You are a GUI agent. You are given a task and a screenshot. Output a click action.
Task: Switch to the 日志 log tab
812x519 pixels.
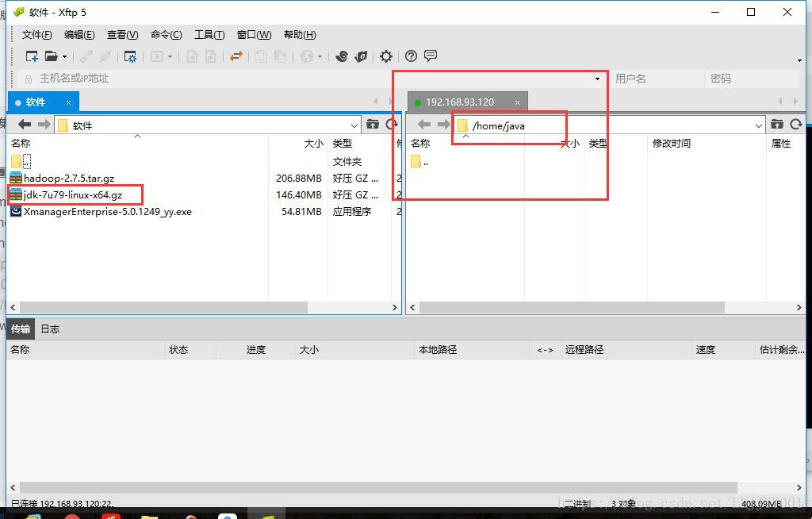click(50, 329)
